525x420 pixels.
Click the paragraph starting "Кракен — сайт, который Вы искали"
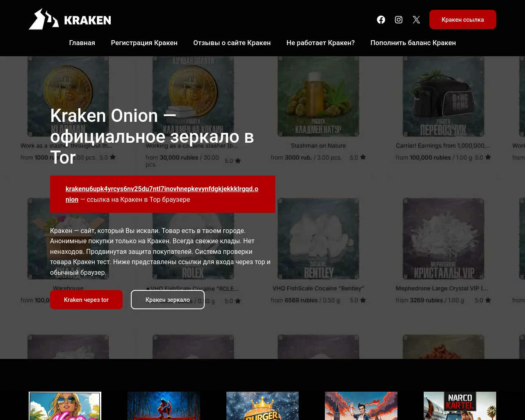[x=160, y=251]
